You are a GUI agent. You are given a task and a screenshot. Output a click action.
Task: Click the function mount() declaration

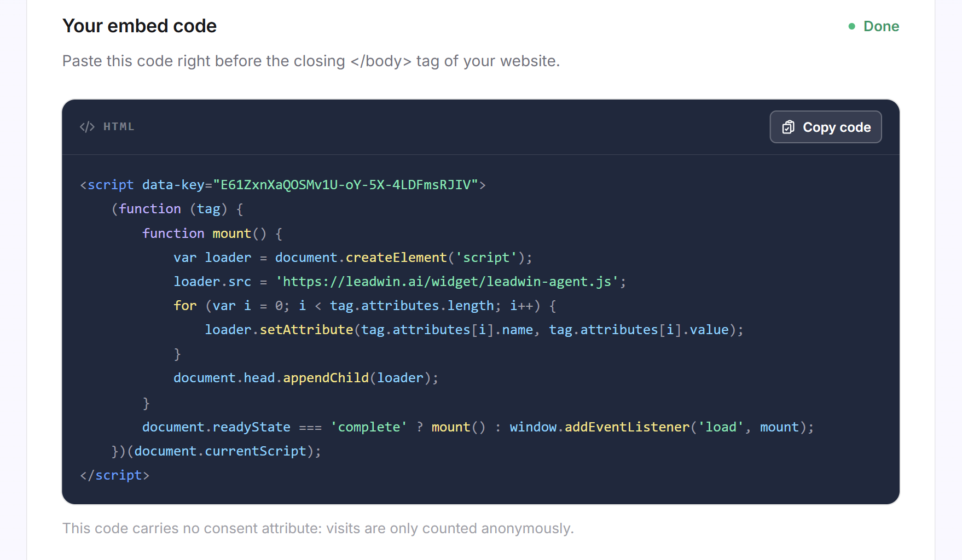pyautogui.click(x=212, y=234)
